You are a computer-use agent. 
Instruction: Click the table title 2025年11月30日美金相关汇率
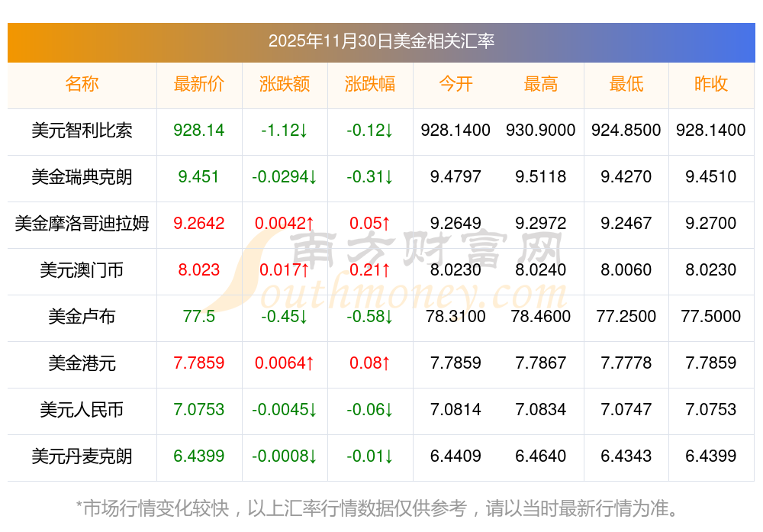[381, 41]
